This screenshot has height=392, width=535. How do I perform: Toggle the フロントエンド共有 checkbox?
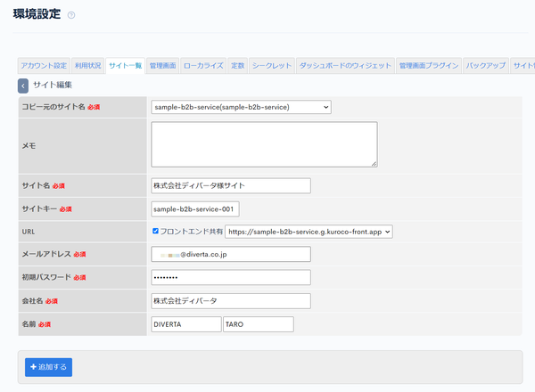pos(155,231)
